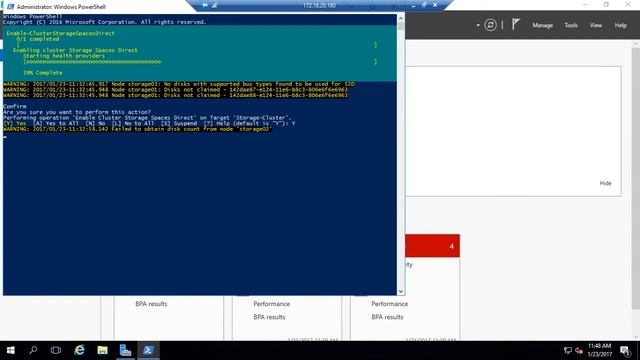Screen dimensions: 640x360
Task: Open the Windows Start menu
Action: click(x=11, y=350)
